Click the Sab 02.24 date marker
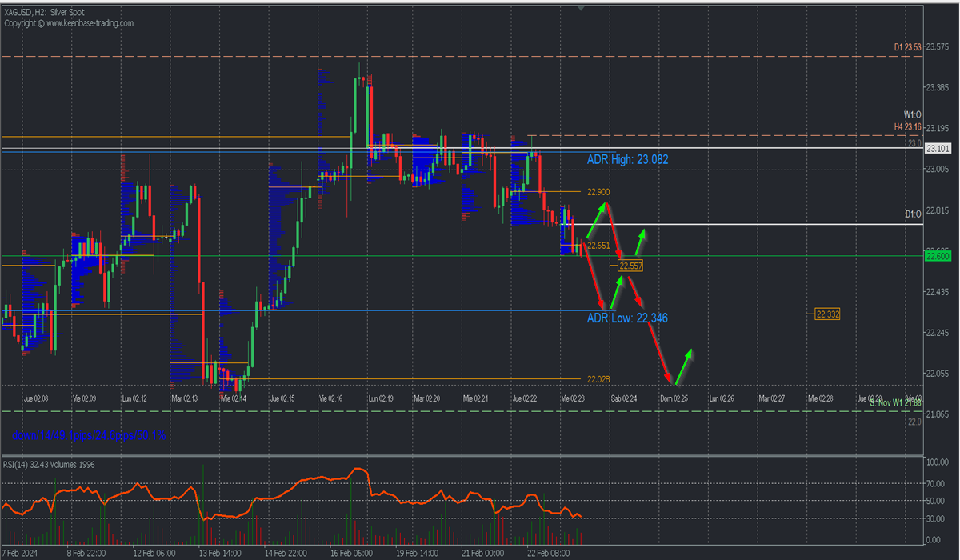The height and width of the screenshot is (560, 960). (x=624, y=398)
